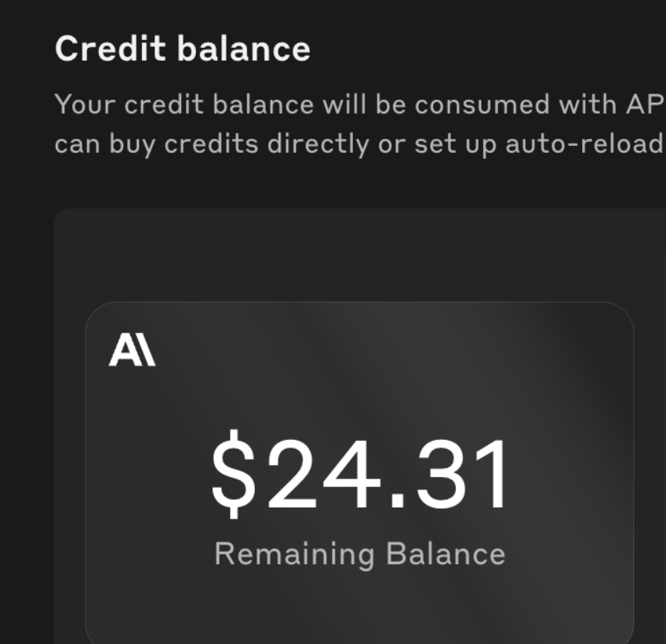
Task: Click the word Remaining below the amount
Action: [294, 555]
